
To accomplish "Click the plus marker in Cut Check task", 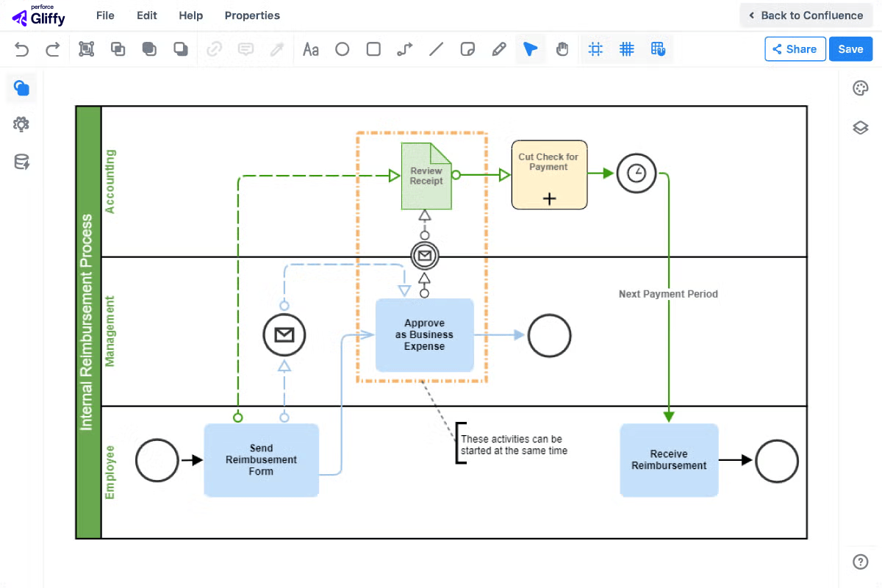I will tap(549, 198).
